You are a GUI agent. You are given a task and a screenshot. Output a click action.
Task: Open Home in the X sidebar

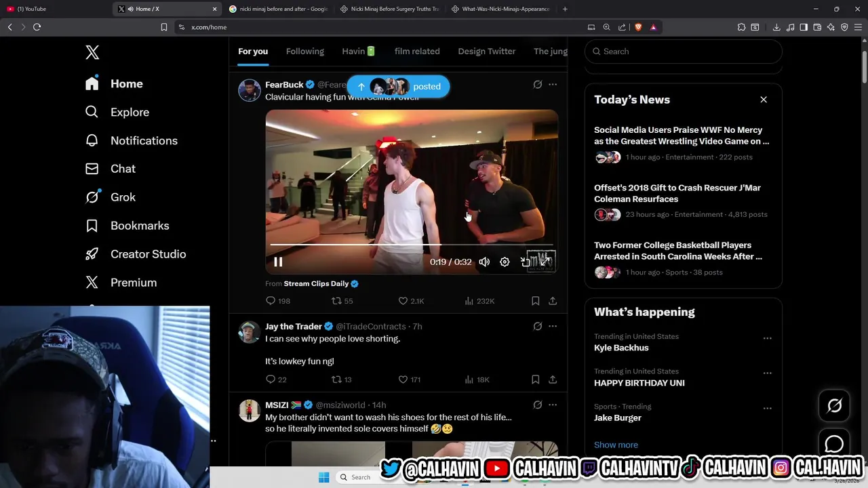[114, 83]
